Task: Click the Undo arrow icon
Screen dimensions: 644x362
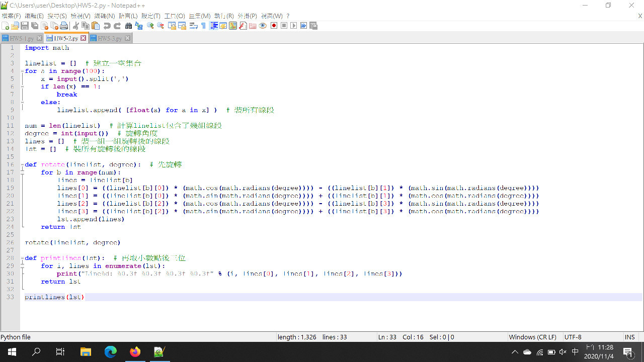Action: (107, 26)
